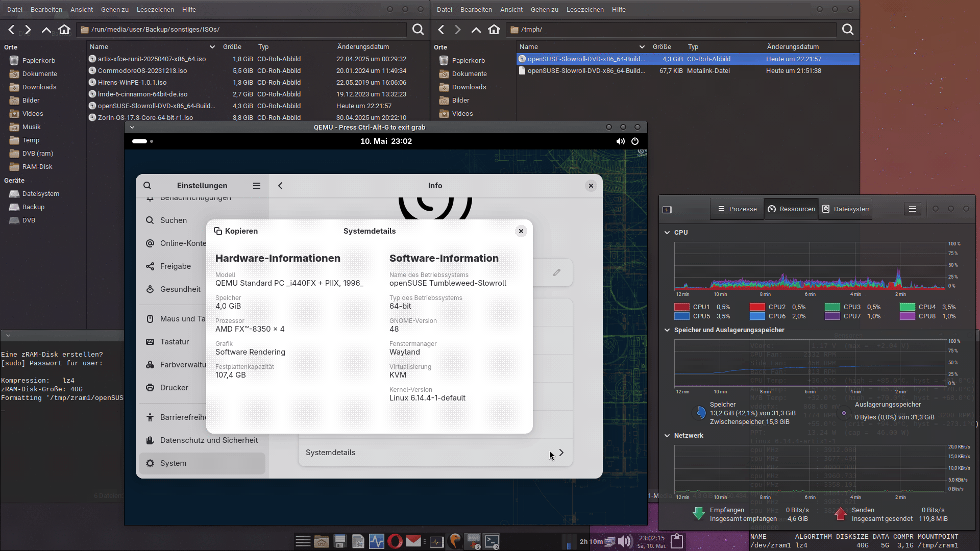Open the system monitor hamburger menu

tap(912, 209)
